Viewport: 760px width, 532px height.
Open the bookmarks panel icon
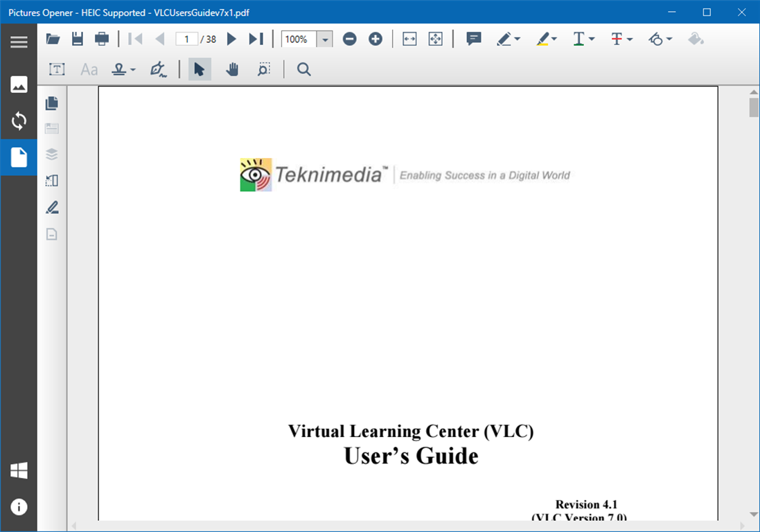[x=52, y=128]
